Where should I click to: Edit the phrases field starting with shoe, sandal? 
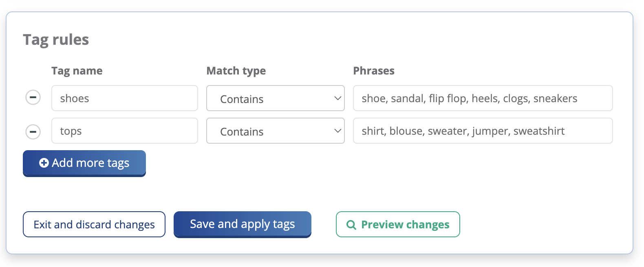point(483,98)
